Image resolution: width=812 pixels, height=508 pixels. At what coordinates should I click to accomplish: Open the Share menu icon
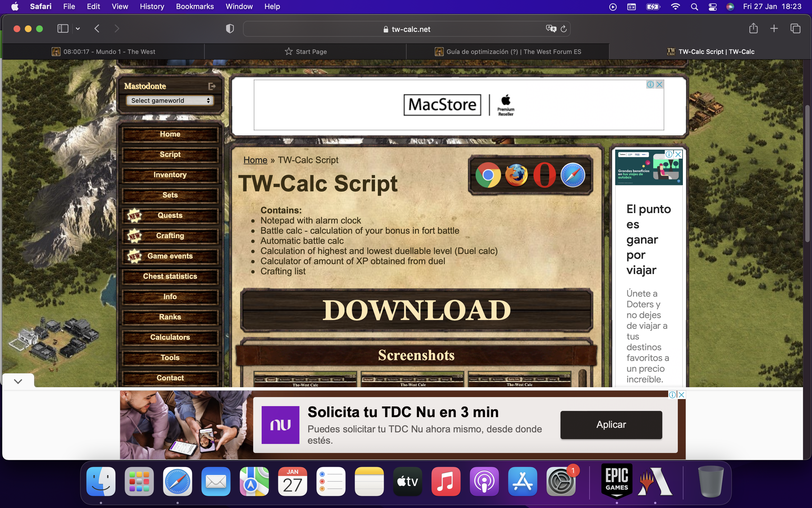pyautogui.click(x=753, y=28)
